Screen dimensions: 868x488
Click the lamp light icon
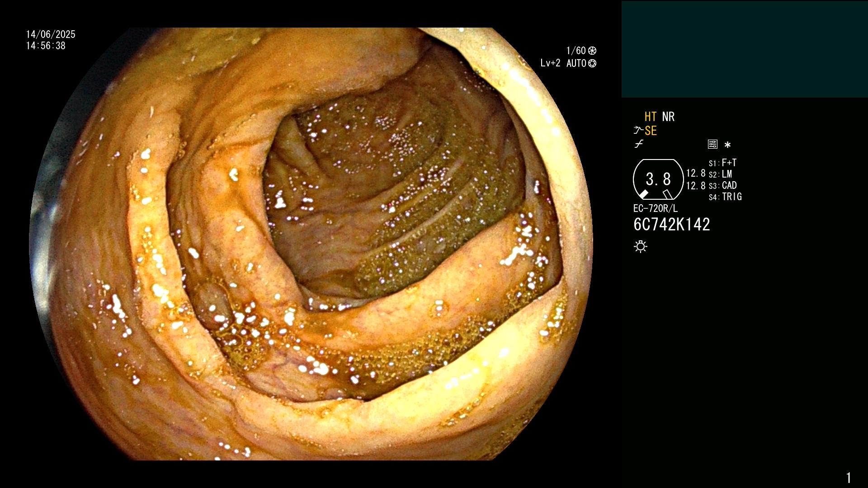(641, 247)
